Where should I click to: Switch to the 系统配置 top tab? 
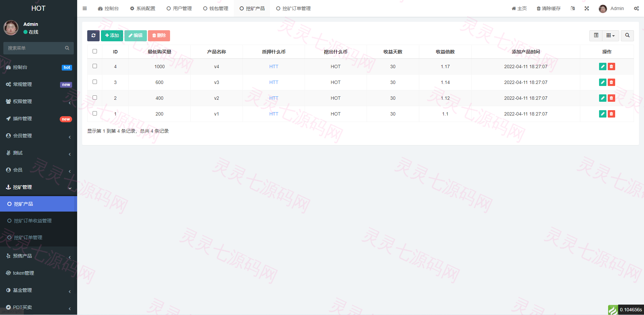click(x=143, y=8)
